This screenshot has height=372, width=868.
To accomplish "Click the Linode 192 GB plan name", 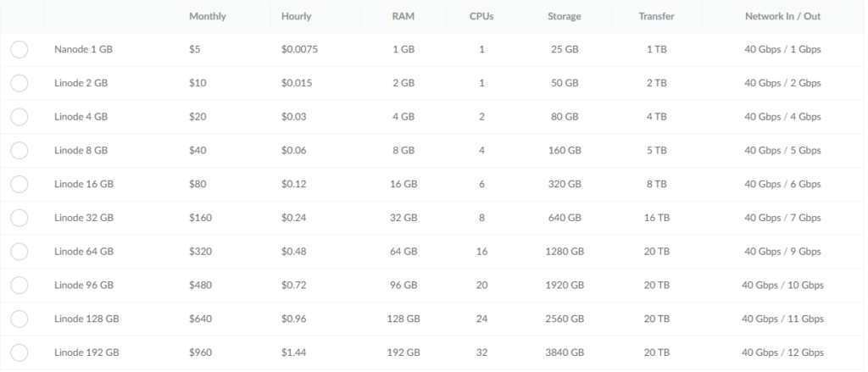I will point(86,353).
